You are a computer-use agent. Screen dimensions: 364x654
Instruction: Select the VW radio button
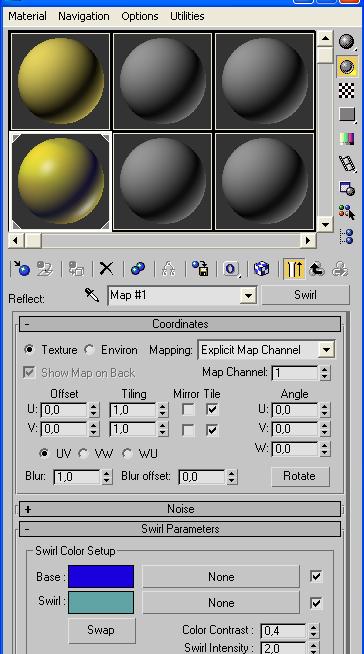point(83,453)
